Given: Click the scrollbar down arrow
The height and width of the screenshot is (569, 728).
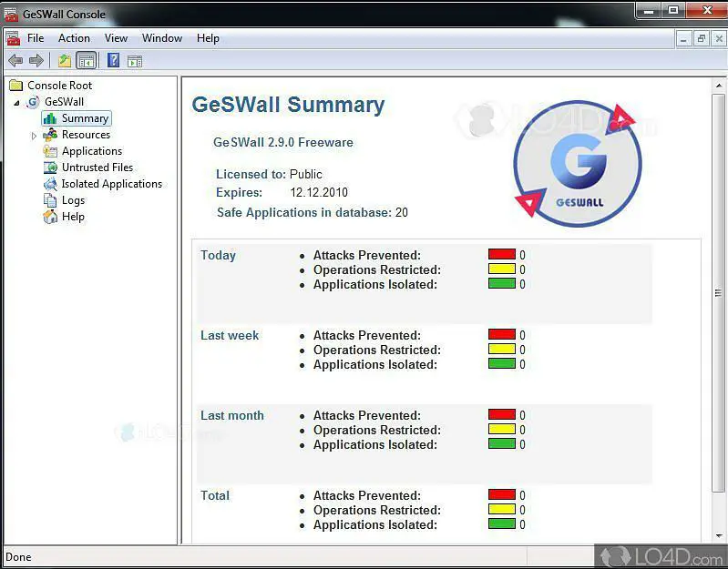Looking at the screenshot, I should pyautogui.click(x=719, y=536).
